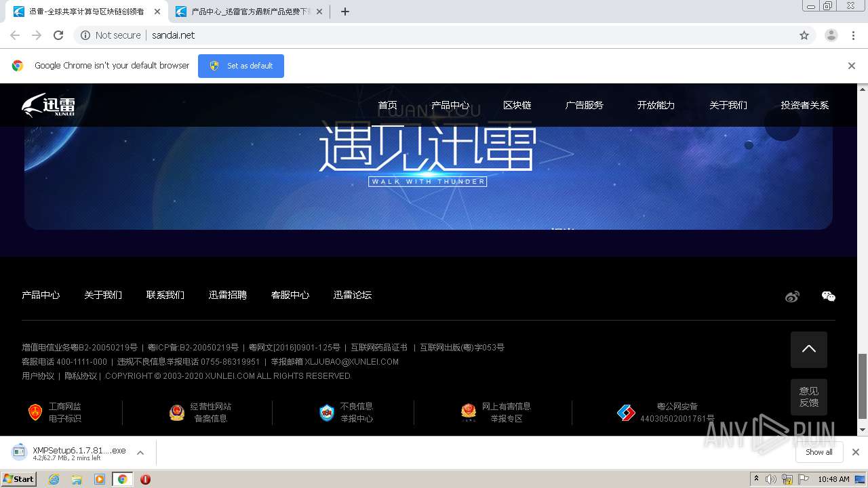Open 开放能力 in header navigation
This screenshot has width=868, height=488.
[x=656, y=105]
